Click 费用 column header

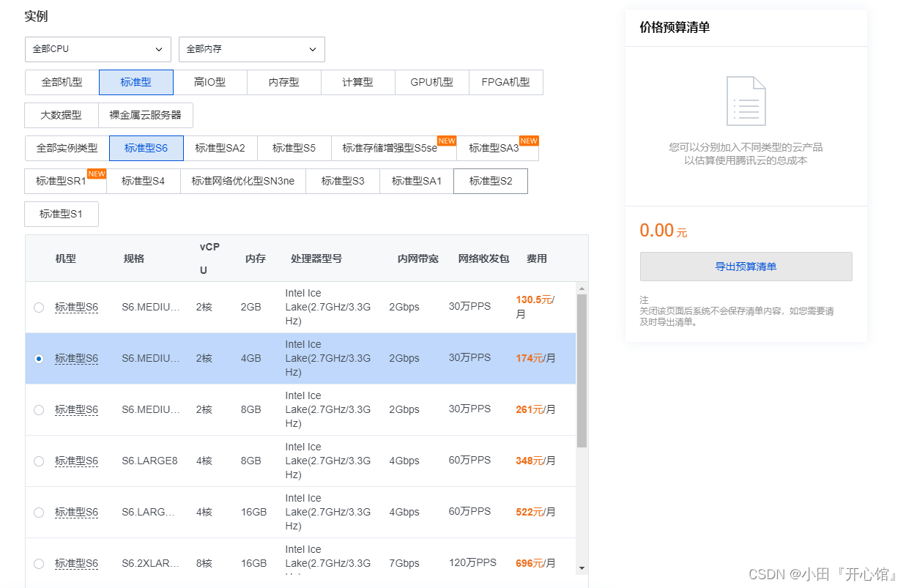click(x=537, y=258)
